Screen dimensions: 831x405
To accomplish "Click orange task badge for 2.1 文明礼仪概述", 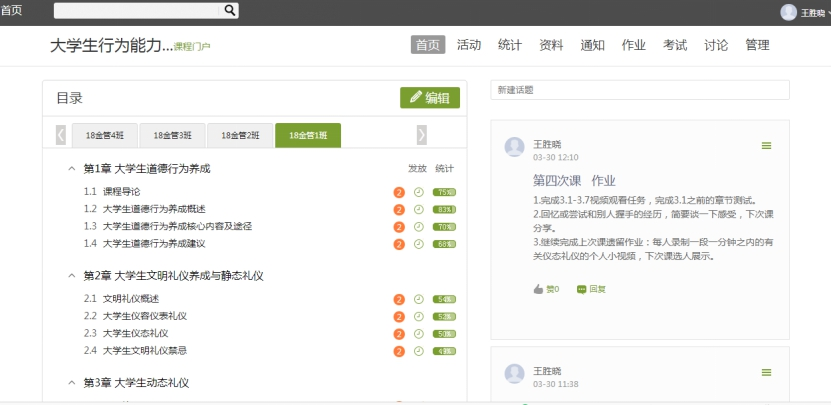I will [x=399, y=299].
